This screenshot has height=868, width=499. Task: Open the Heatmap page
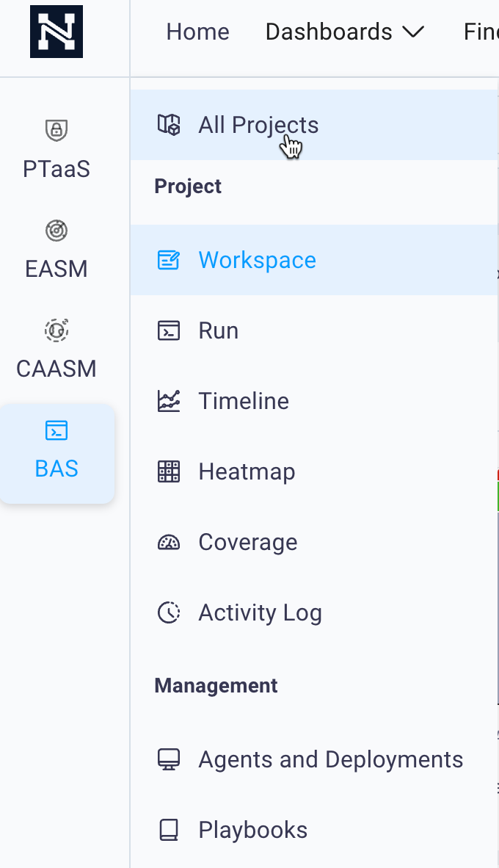coord(314,471)
